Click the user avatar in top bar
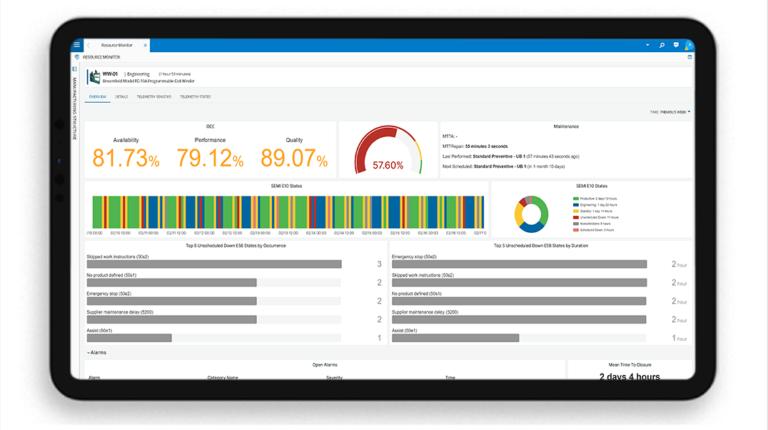Viewport: 768px width, 430px height. pos(688,45)
